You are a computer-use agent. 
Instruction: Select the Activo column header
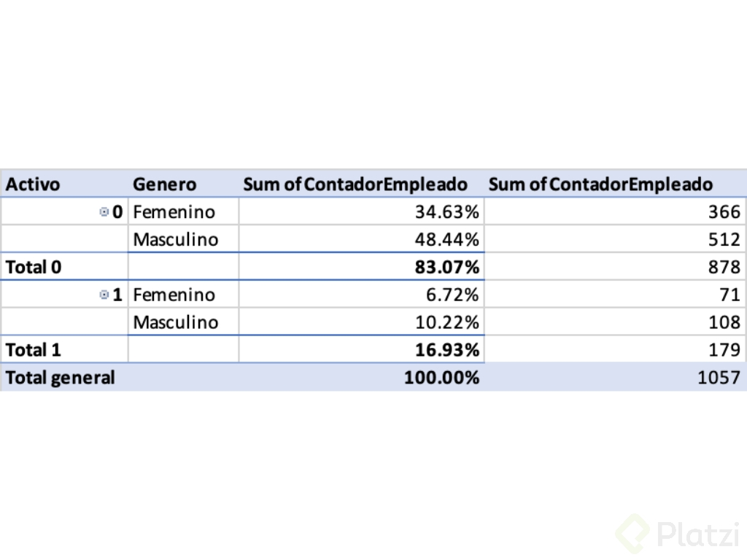33,184
